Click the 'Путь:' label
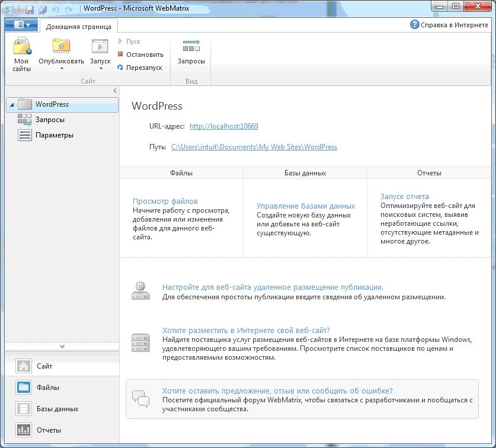 (158, 147)
